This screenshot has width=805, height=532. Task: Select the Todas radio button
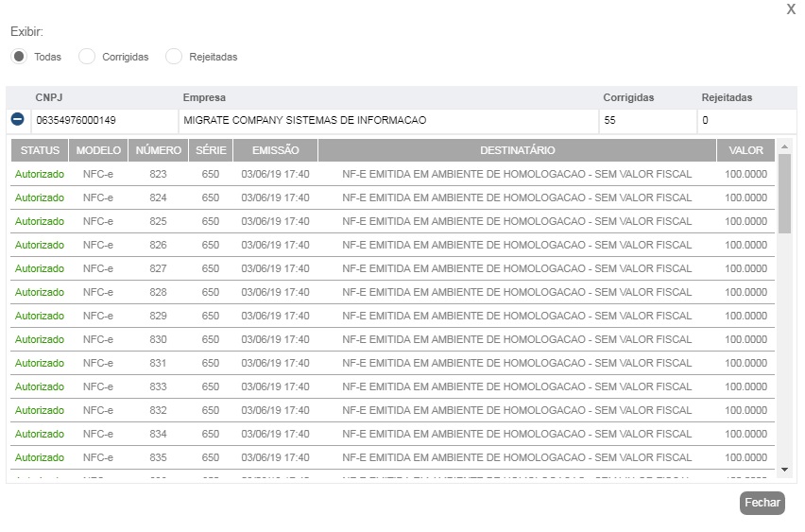coord(19,57)
